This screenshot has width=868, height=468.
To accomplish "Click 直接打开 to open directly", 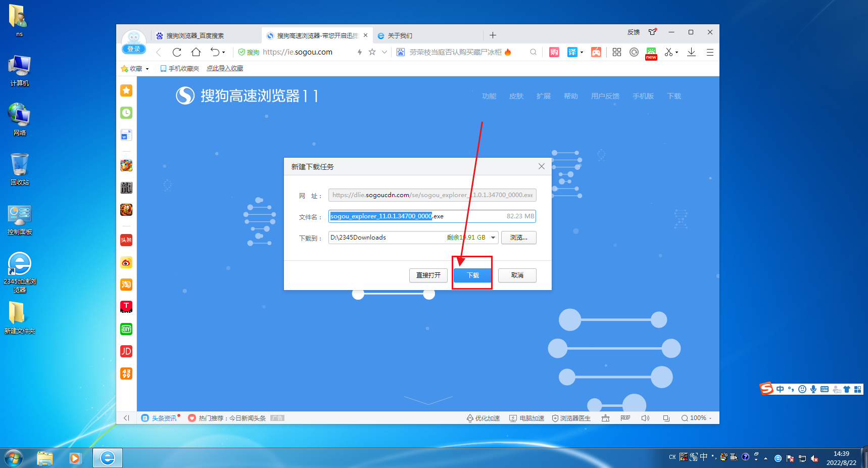I will point(428,275).
